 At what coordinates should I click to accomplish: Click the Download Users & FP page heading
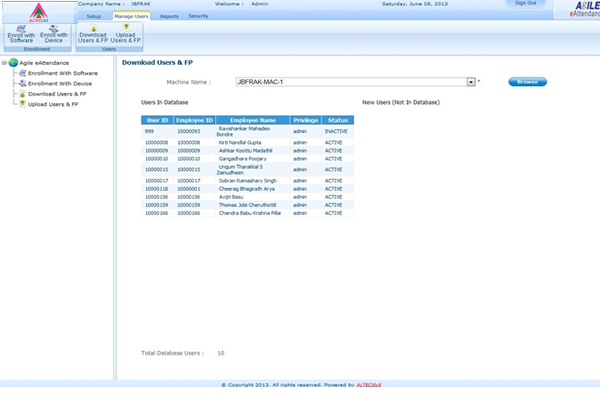point(157,62)
